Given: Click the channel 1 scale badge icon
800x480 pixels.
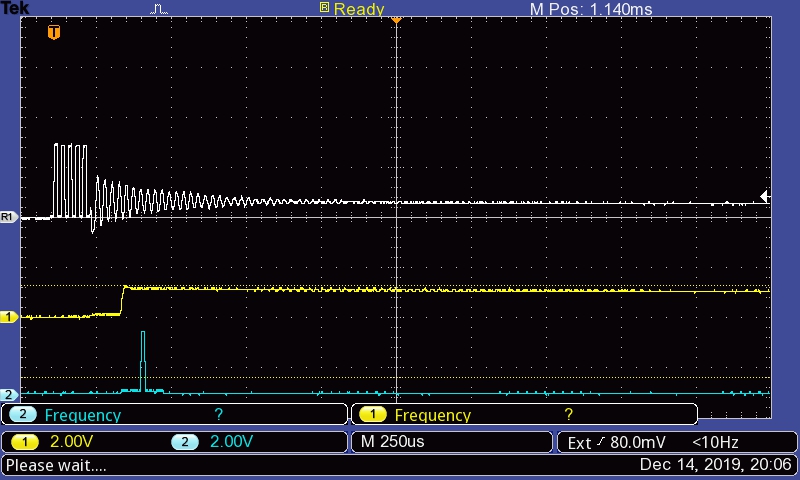Looking at the screenshot, I should (x=25, y=441).
